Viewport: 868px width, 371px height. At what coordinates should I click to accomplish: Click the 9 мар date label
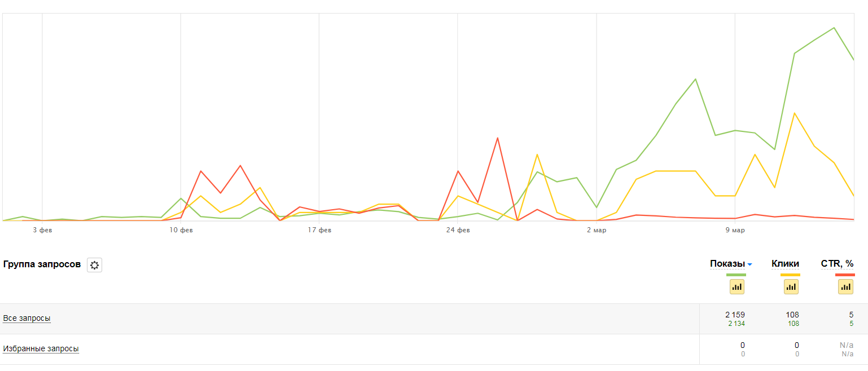click(x=735, y=229)
